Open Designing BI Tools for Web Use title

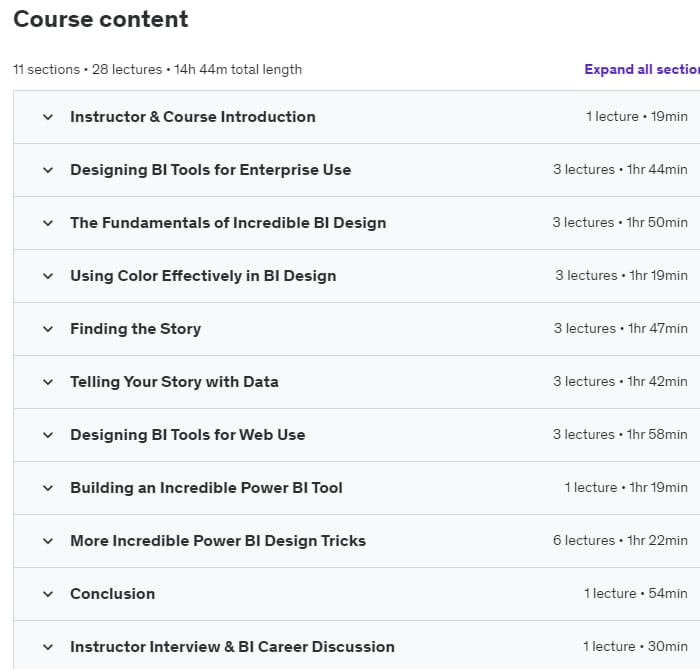tap(188, 435)
